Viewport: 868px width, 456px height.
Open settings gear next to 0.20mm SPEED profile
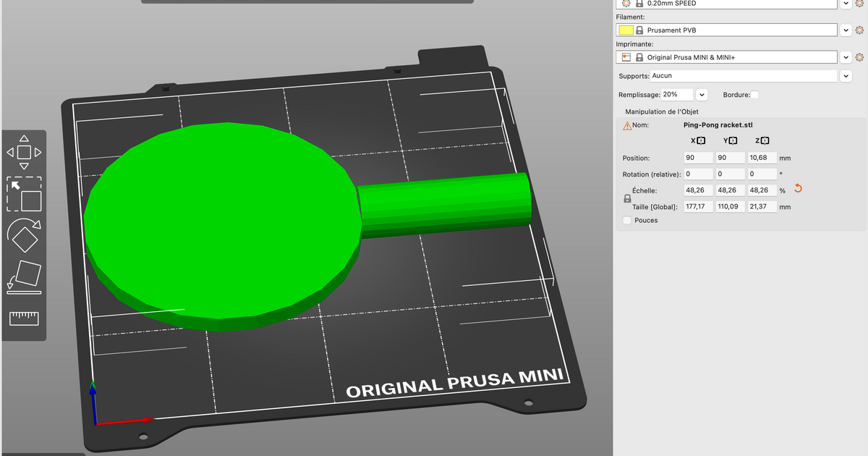pos(859,4)
